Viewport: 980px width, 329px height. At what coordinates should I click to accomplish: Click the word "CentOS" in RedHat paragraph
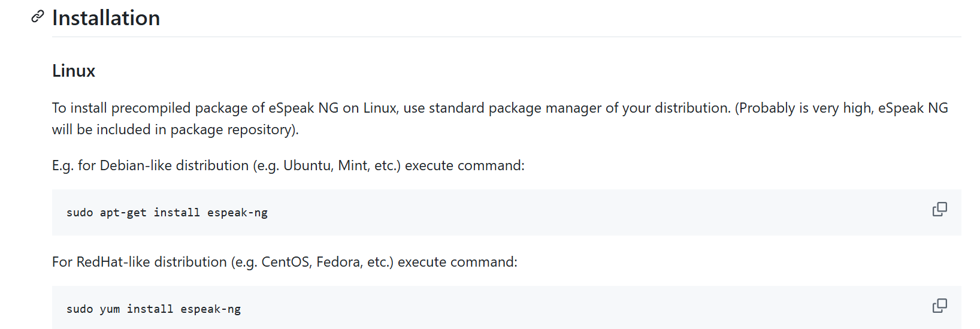point(286,262)
